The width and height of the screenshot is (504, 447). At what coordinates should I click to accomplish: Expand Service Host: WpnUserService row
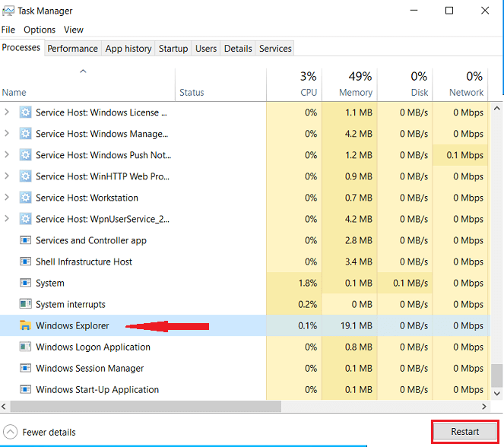pos(6,218)
